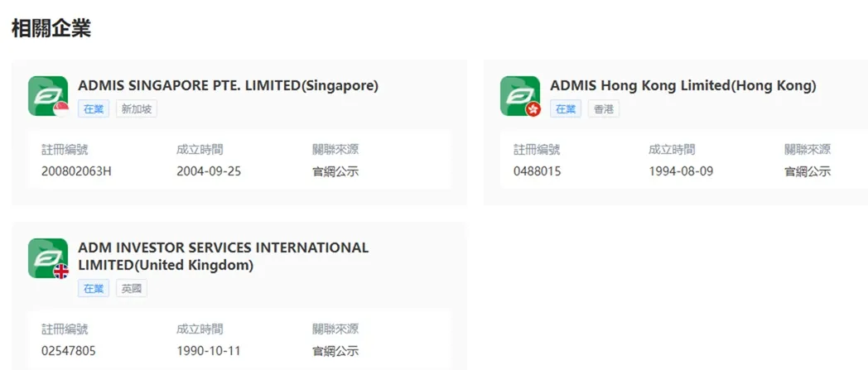Screen dimensions: 868x370
Task: Click the ADM Investor Services International logo icon
Action: pyautogui.click(x=48, y=258)
